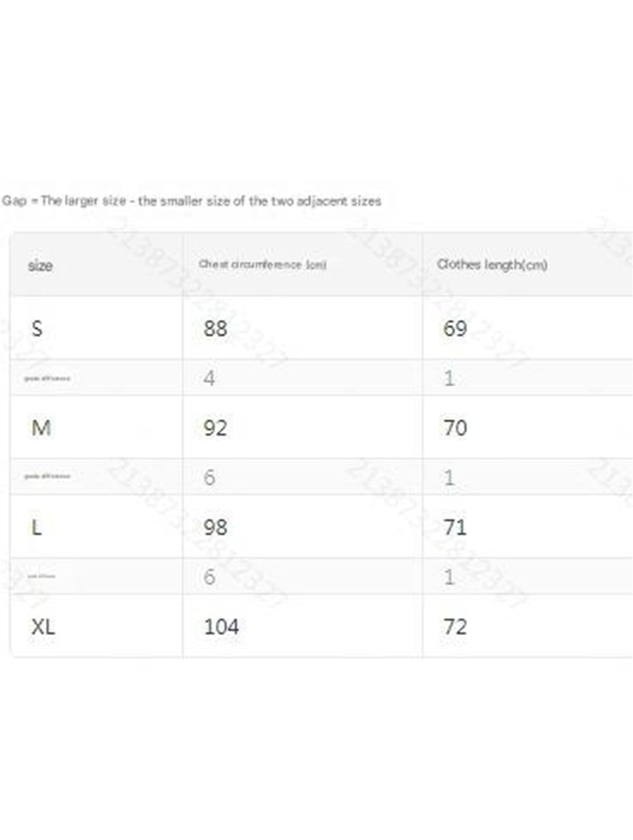
Task: Click the L size row label
Action: point(37,527)
